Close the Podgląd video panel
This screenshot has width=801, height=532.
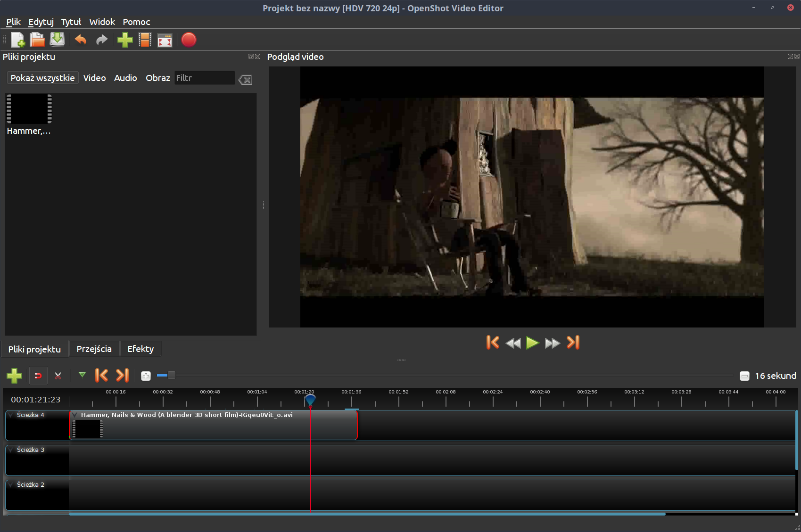(797, 57)
